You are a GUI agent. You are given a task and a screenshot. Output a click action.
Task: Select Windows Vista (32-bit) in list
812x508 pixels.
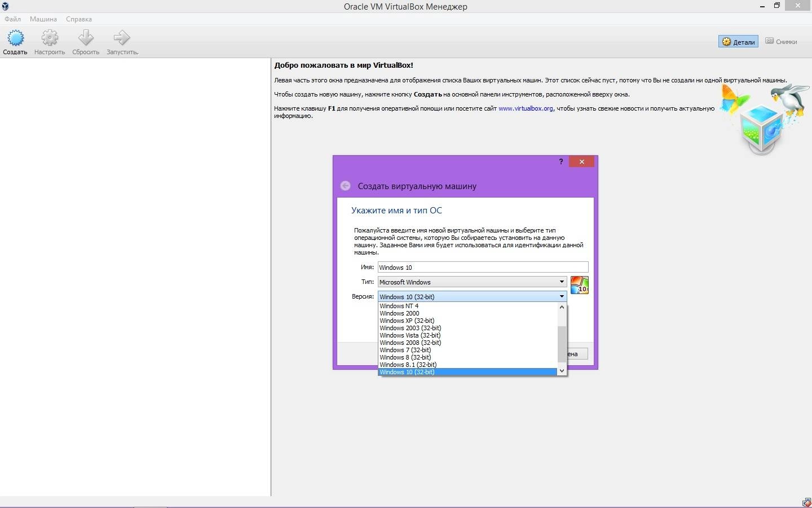pyautogui.click(x=467, y=335)
